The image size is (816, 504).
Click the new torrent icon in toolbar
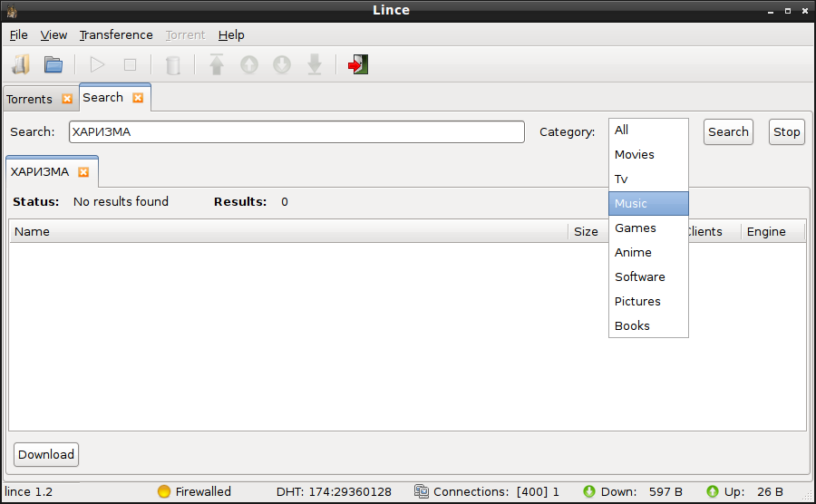point(22,65)
